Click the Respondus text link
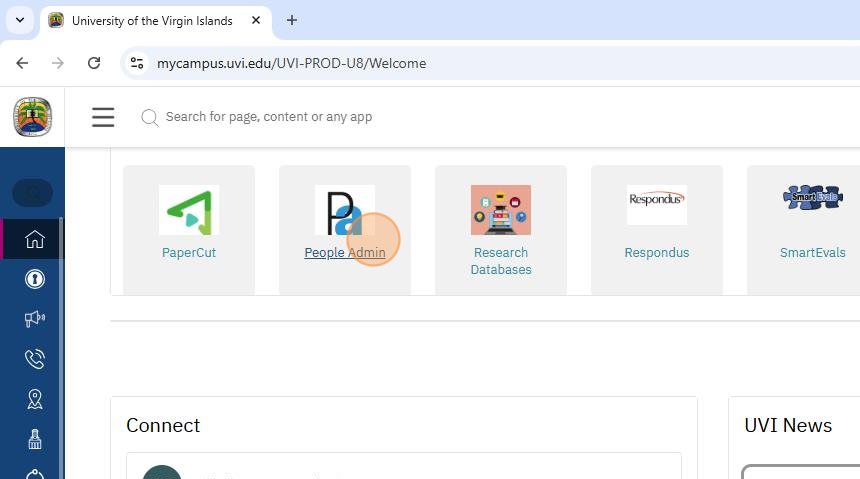The image size is (860, 479). [657, 253]
